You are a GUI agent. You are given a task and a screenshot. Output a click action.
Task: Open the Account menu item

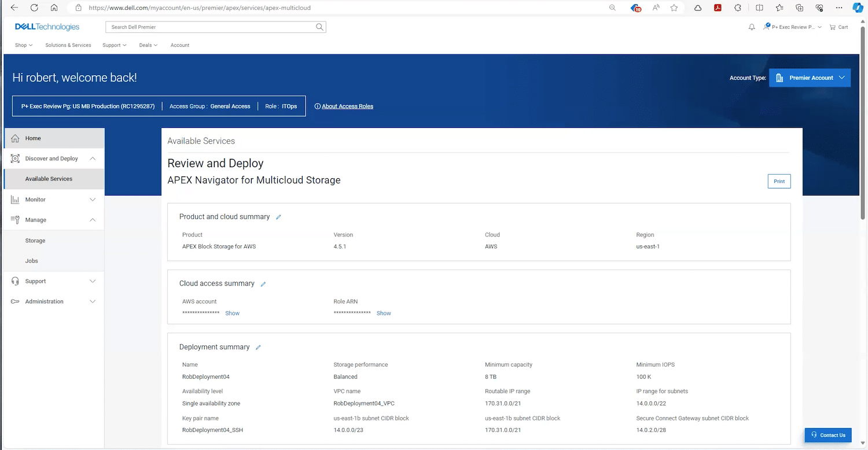coord(180,45)
